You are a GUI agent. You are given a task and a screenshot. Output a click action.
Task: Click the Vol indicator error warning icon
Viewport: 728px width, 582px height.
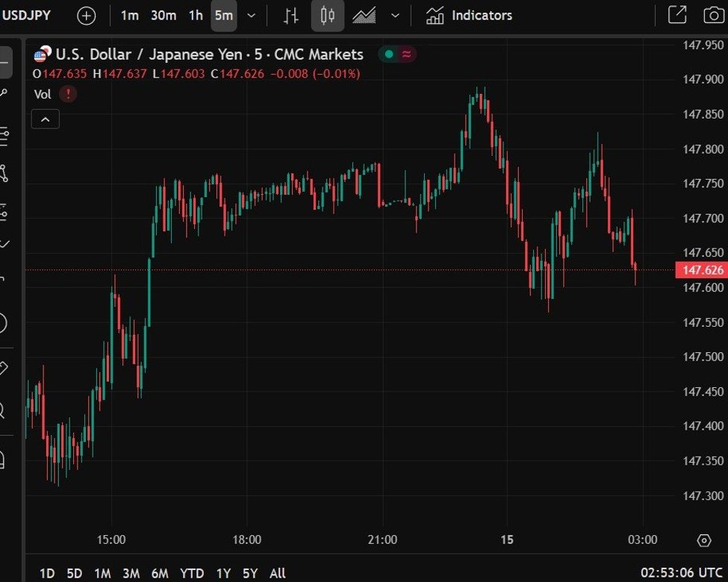[69, 94]
